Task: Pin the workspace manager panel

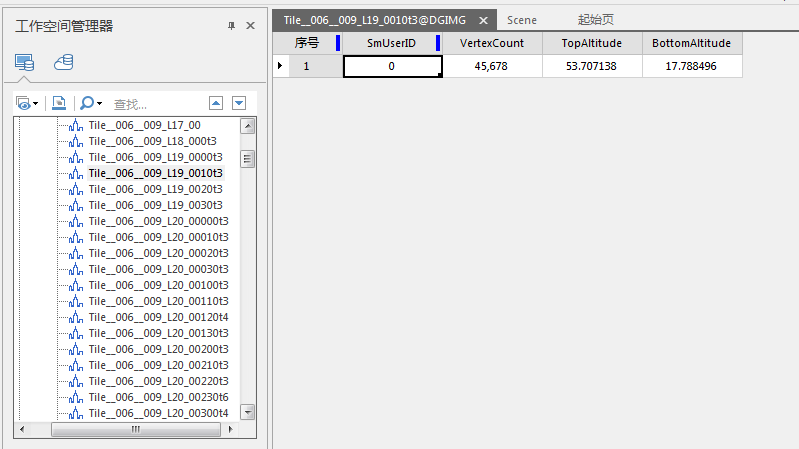Action: click(x=231, y=25)
